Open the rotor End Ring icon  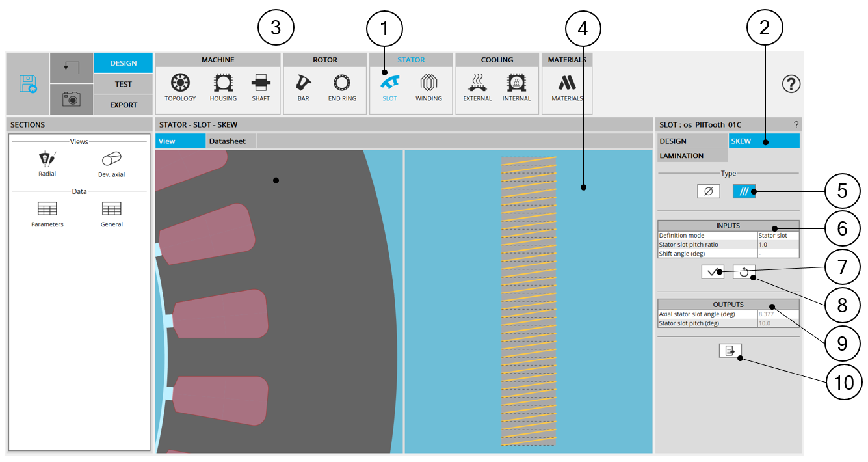pos(342,88)
